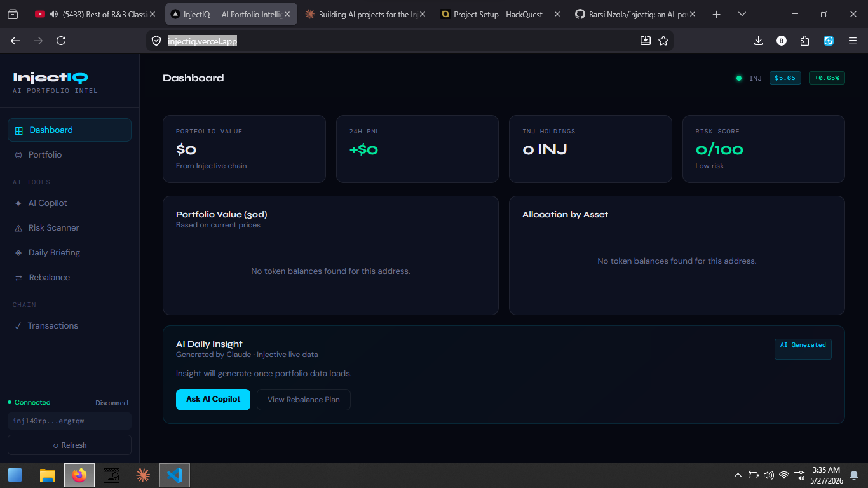This screenshot has height=488, width=868.
Task: Click the Portfolio Value stat card
Action: [244, 149]
